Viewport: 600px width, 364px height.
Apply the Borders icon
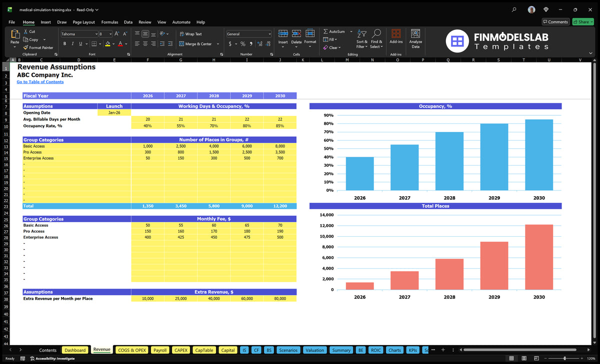pyautogui.click(x=93, y=44)
